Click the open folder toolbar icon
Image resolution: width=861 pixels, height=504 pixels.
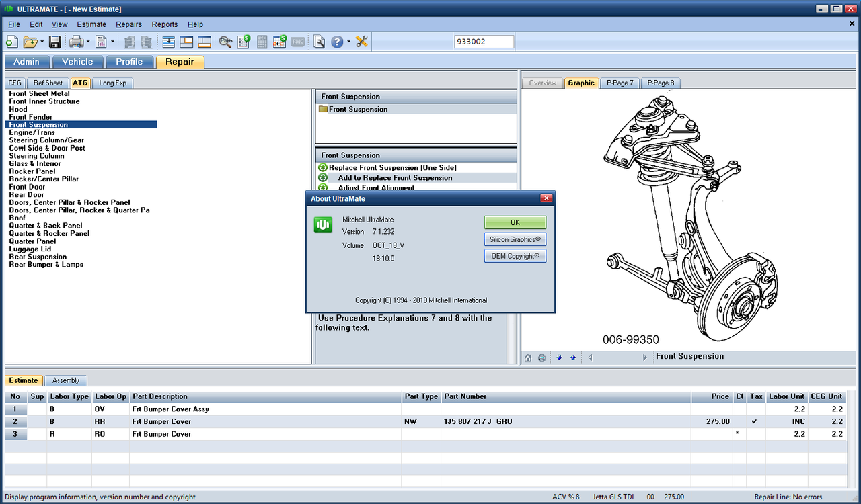coord(30,42)
